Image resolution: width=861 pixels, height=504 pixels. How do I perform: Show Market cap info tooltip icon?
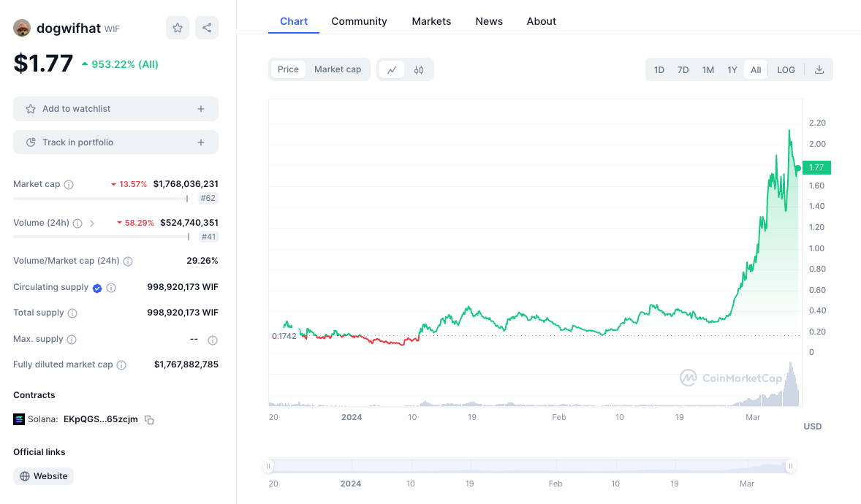pyautogui.click(x=69, y=185)
